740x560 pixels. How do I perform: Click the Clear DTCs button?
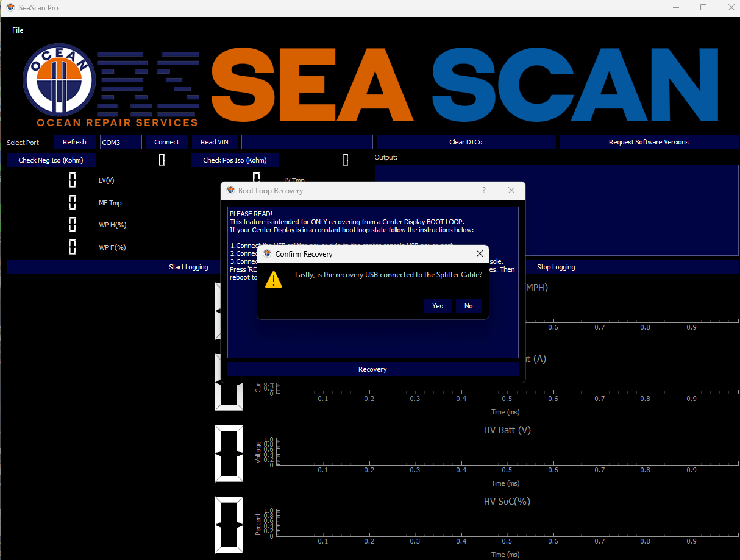466,142
